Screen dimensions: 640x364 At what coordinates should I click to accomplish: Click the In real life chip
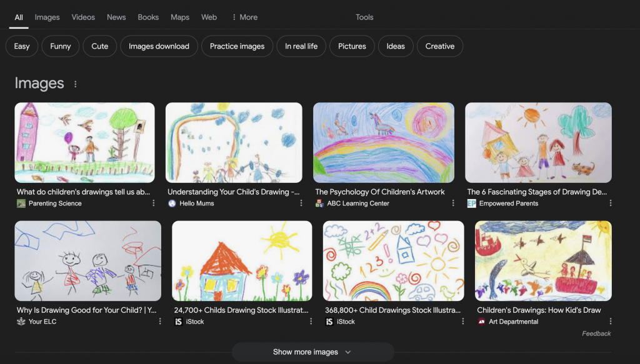301,46
